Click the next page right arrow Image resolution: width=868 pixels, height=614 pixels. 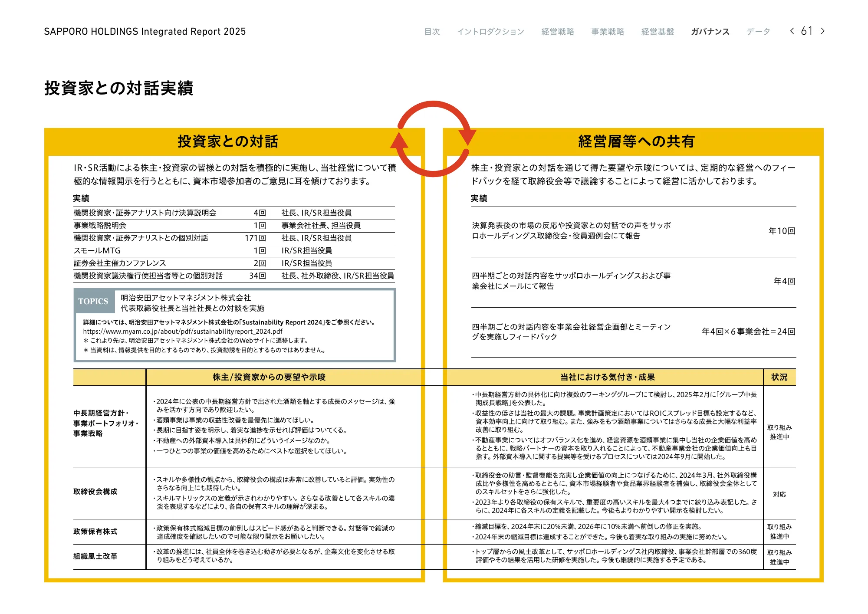[x=820, y=31]
